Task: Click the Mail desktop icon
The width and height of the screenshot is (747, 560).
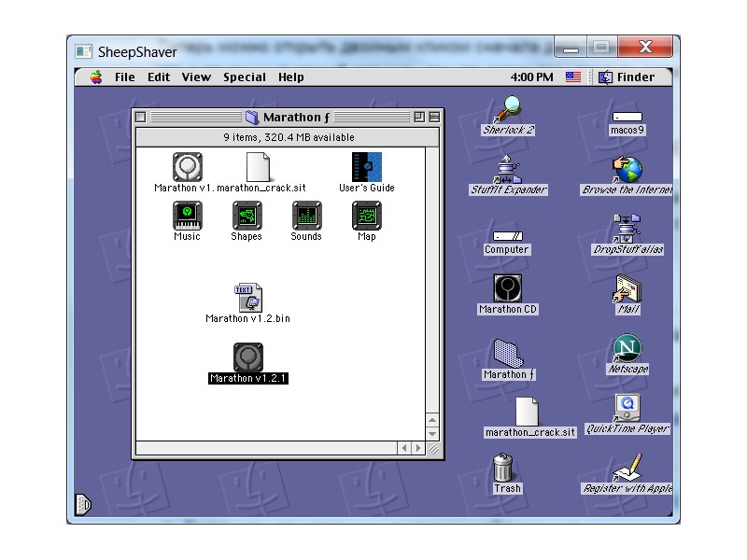Action: [x=627, y=288]
